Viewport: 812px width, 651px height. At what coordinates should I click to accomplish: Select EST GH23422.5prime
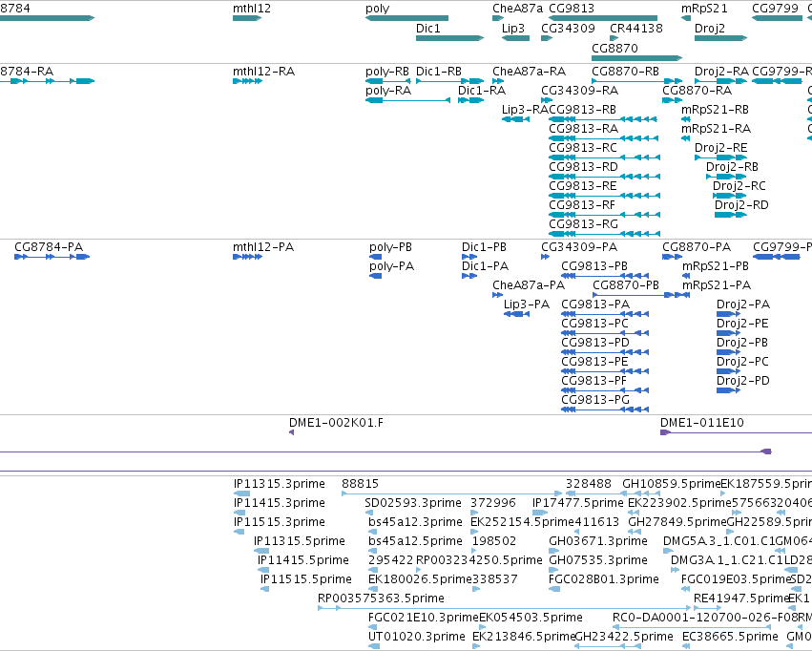[x=625, y=637]
